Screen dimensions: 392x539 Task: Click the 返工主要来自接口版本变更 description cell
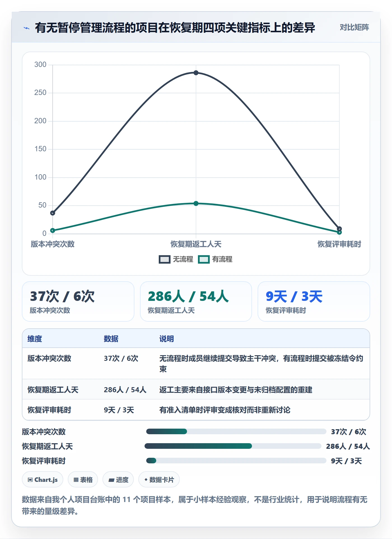[x=236, y=390]
